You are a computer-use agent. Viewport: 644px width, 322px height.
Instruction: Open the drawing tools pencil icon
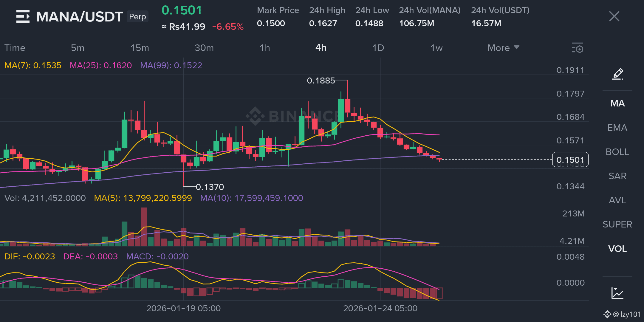617,74
